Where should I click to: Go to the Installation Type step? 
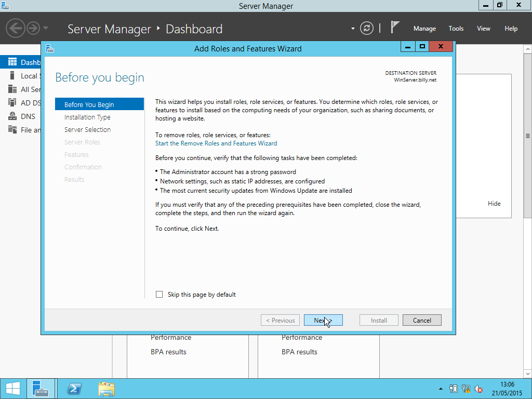(x=87, y=117)
